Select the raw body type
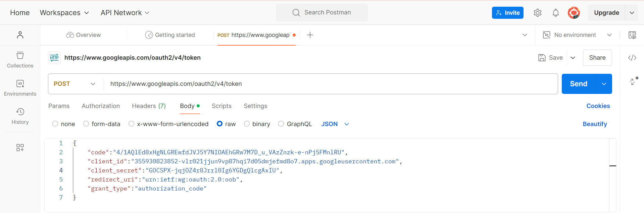644x213 pixels. tap(220, 124)
